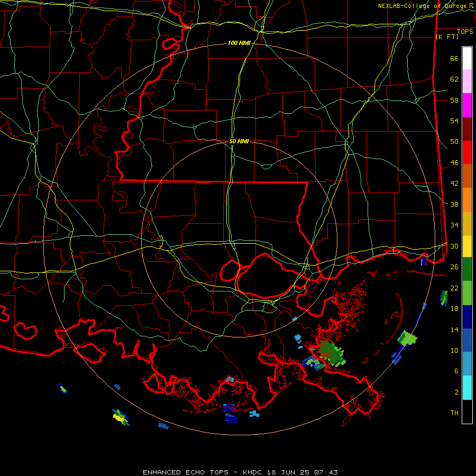Click the '14' scale value

click(x=454, y=329)
